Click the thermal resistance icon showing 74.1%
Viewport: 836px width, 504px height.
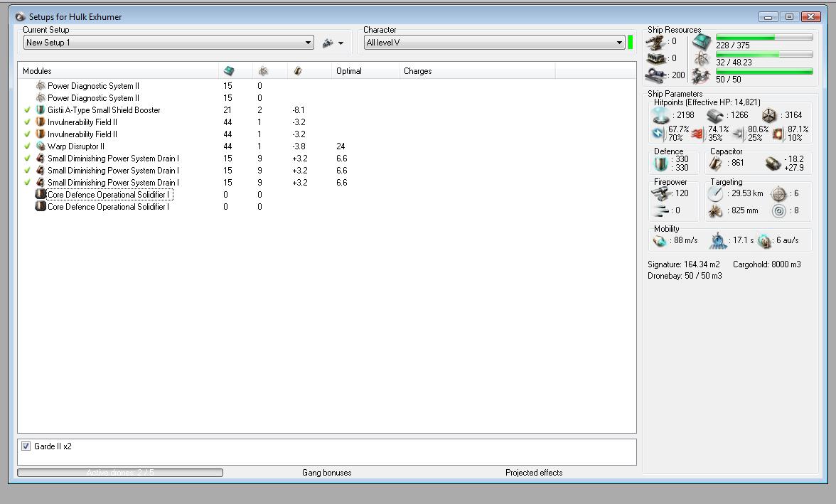(x=697, y=134)
